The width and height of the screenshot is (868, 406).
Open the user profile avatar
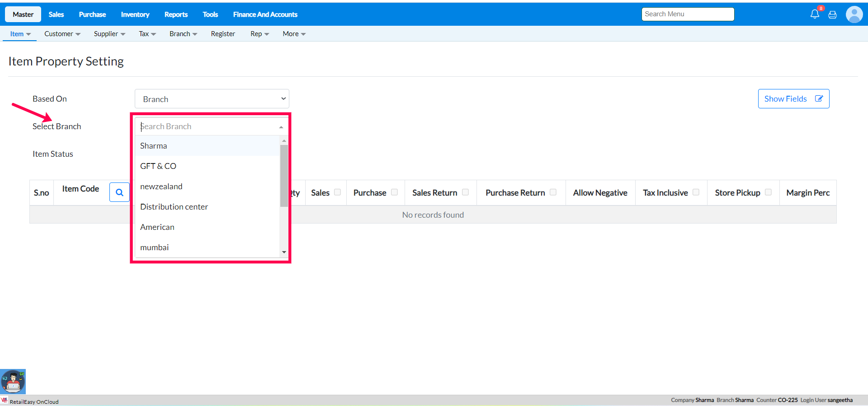(x=854, y=14)
